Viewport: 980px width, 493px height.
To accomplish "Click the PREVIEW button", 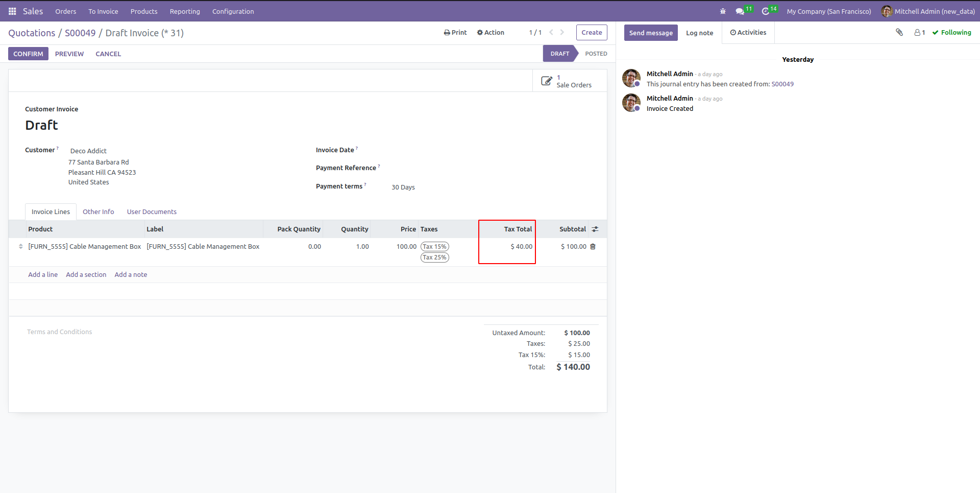I will pyautogui.click(x=69, y=54).
